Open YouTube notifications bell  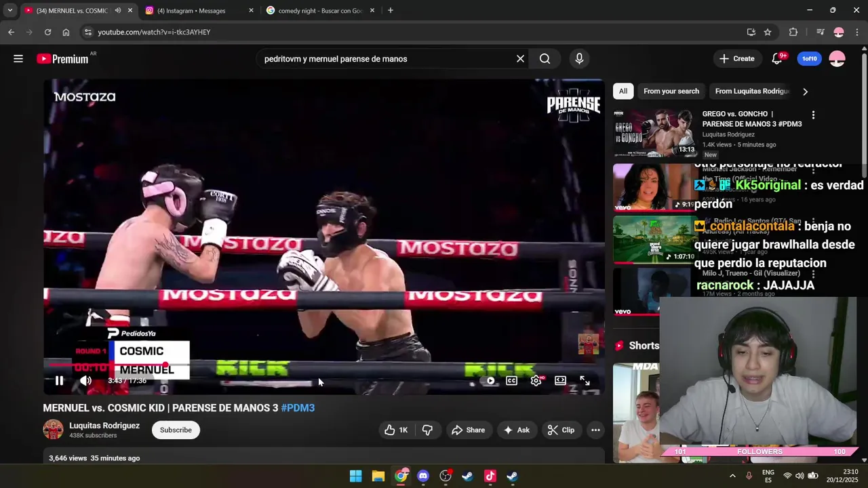[777, 59]
